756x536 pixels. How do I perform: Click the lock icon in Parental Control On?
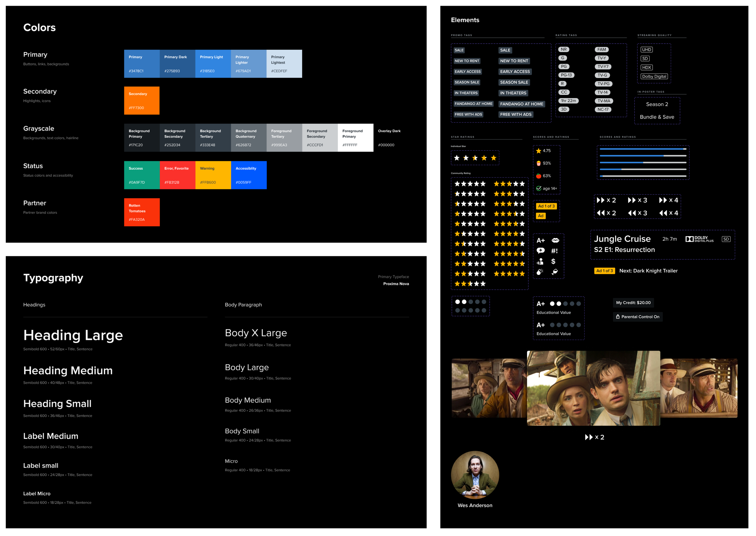pyautogui.click(x=618, y=317)
